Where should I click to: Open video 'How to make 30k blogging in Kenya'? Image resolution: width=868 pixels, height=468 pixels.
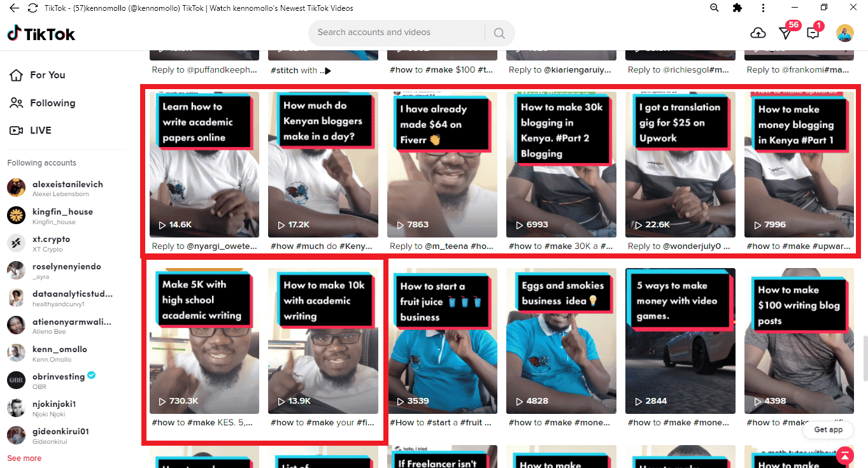point(561,164)
